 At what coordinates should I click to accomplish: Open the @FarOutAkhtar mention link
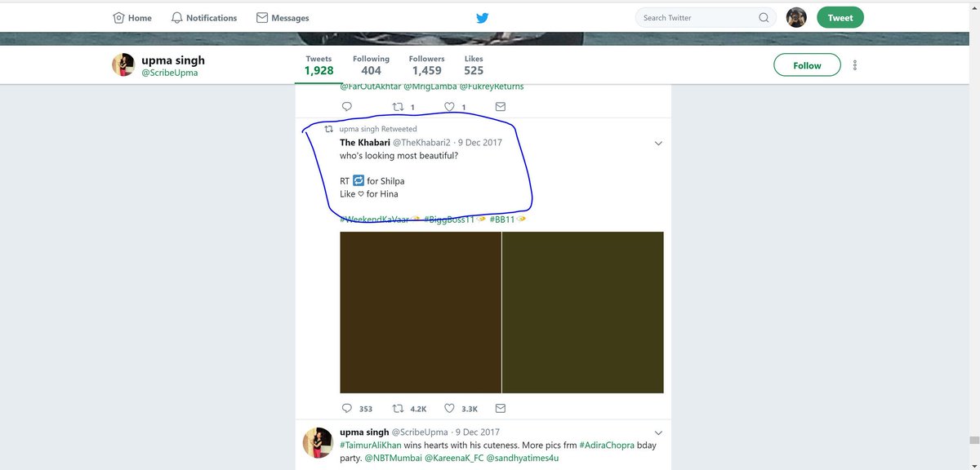[x=370, y=86]
